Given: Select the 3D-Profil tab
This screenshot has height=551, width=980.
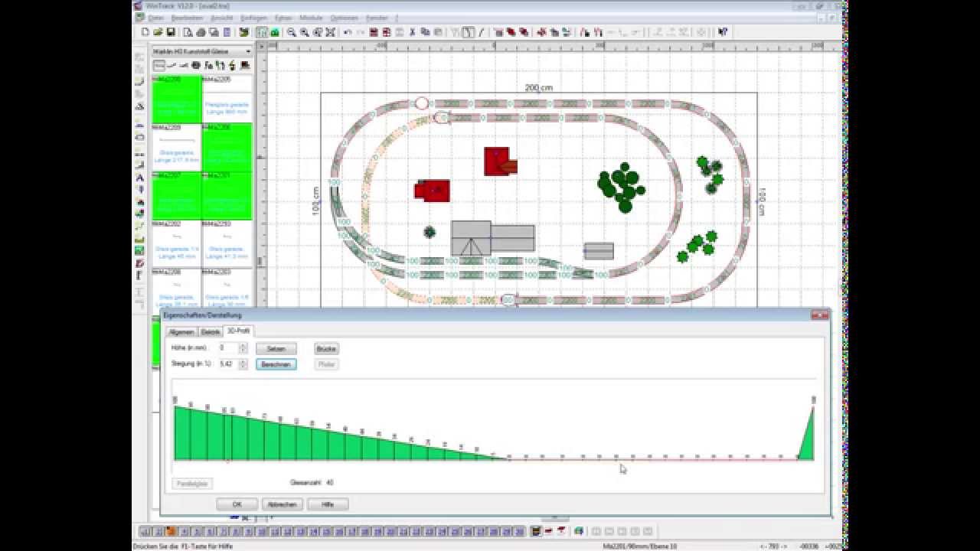Looking at the screenshot, I should pos(237,331).
